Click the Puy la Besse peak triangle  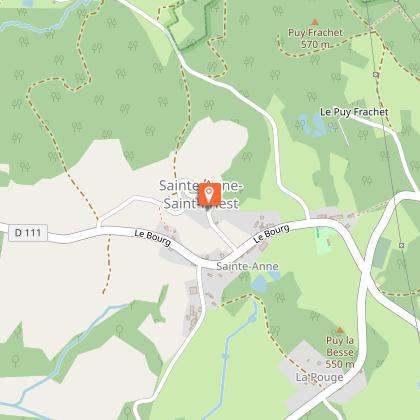pos(340,330)
